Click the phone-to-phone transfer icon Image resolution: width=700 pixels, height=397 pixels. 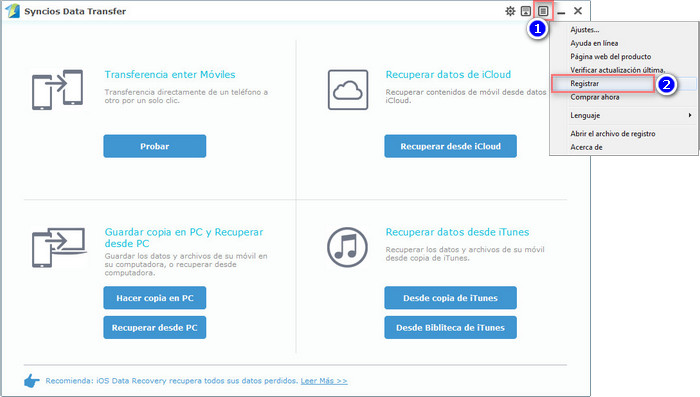coord(57,89)
